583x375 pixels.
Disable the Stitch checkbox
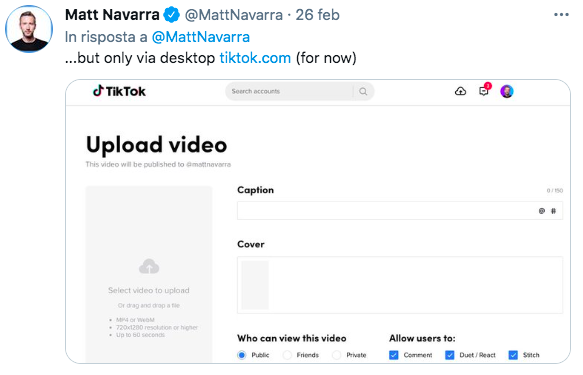513,355
